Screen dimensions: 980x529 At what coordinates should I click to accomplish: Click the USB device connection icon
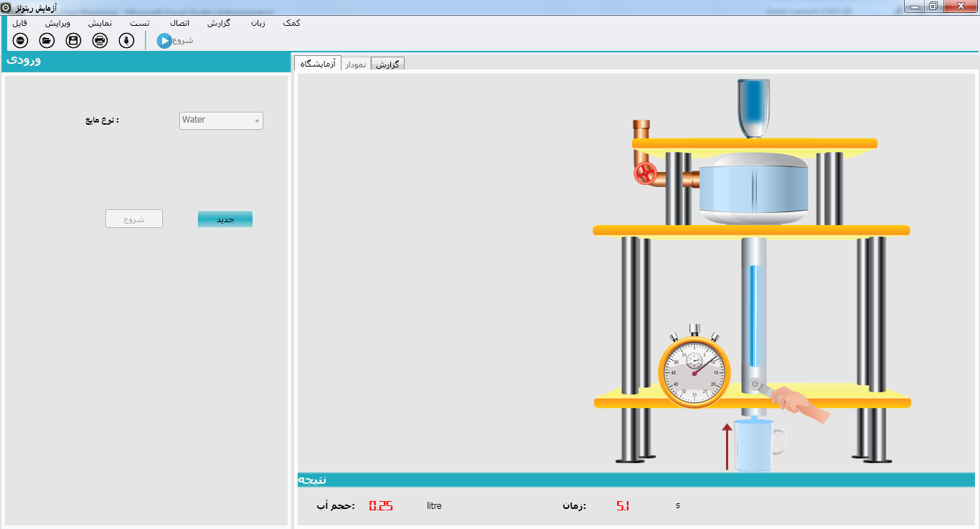126,40
